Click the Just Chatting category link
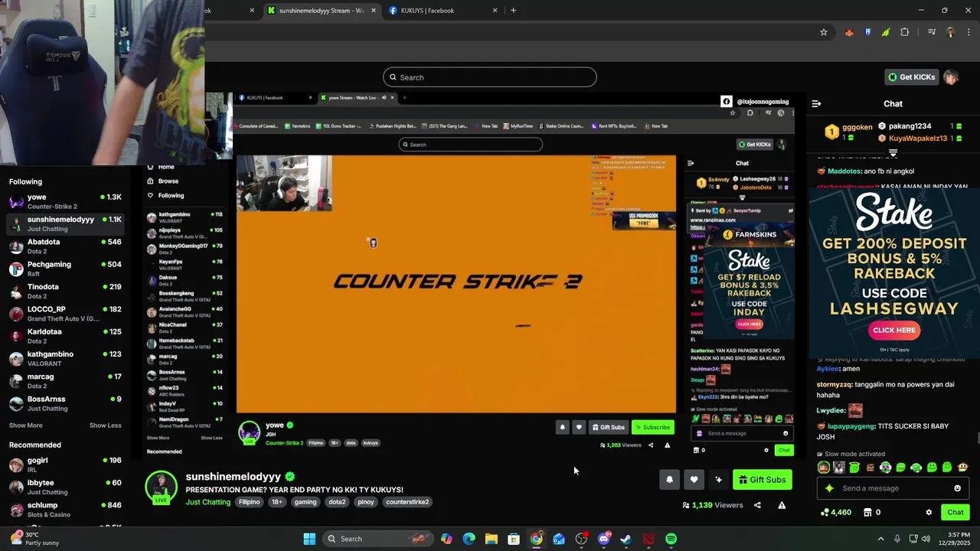This screenshot has height=551, width=980. click(208, 502)
